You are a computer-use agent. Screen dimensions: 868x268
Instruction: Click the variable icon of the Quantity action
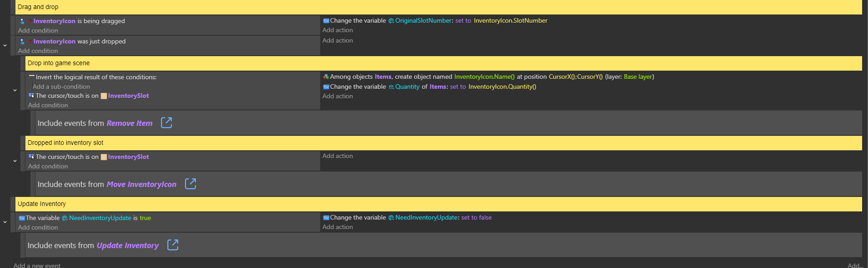[326, 87]
